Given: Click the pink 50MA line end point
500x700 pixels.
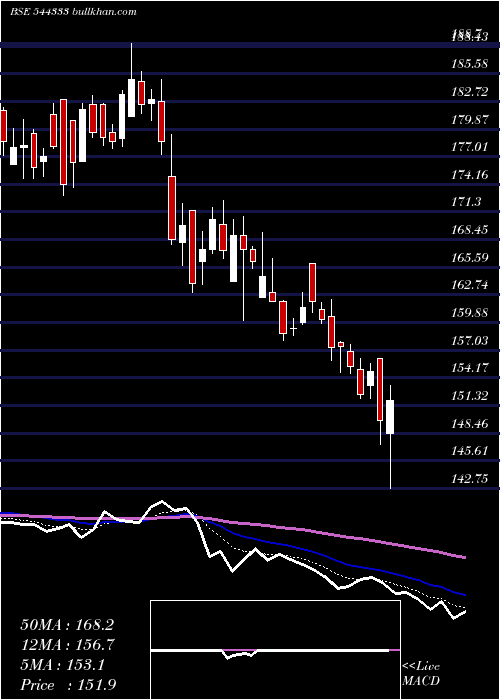Looking at the screenshot, I should (465, 557).
